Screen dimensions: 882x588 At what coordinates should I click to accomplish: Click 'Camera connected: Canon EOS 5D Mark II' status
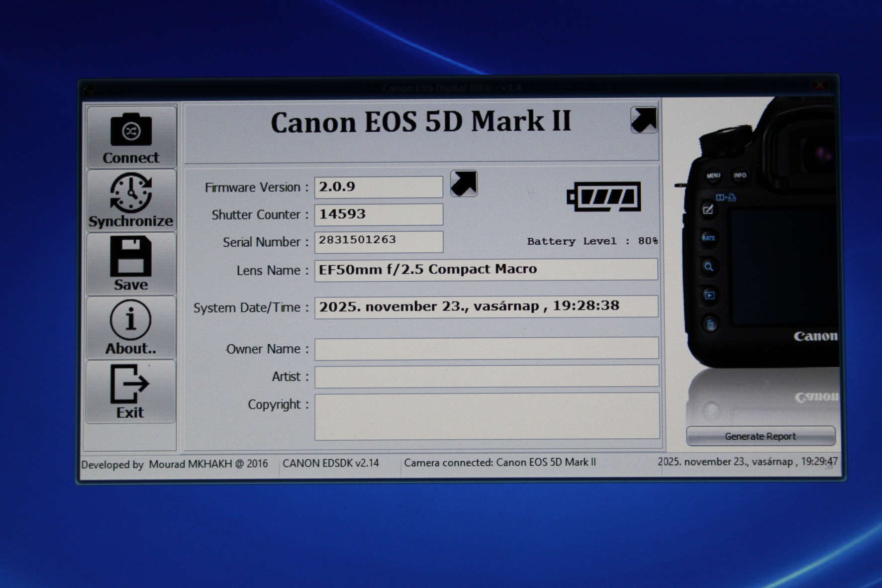(500, 462)
